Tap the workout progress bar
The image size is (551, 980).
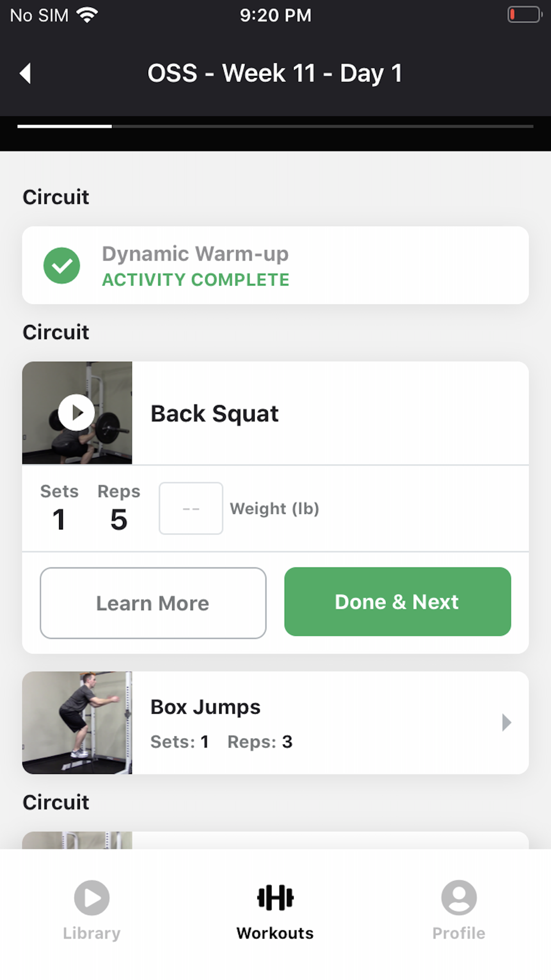click(275, 126)
